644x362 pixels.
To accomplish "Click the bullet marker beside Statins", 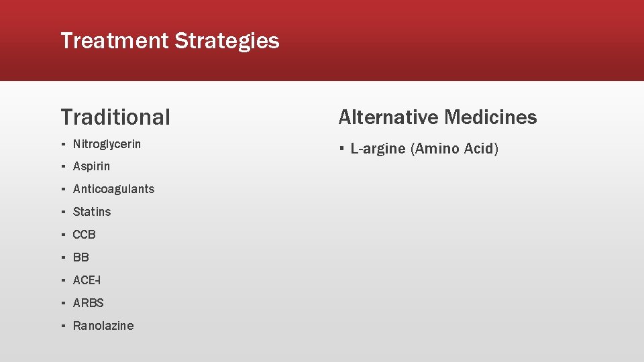I will 63,213.
